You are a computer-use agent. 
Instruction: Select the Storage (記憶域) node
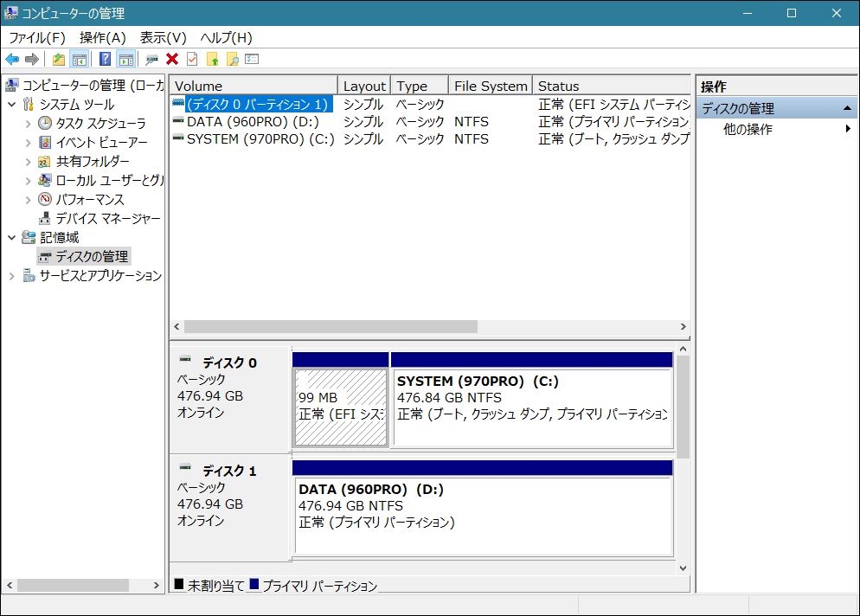[x=59, y=238]
